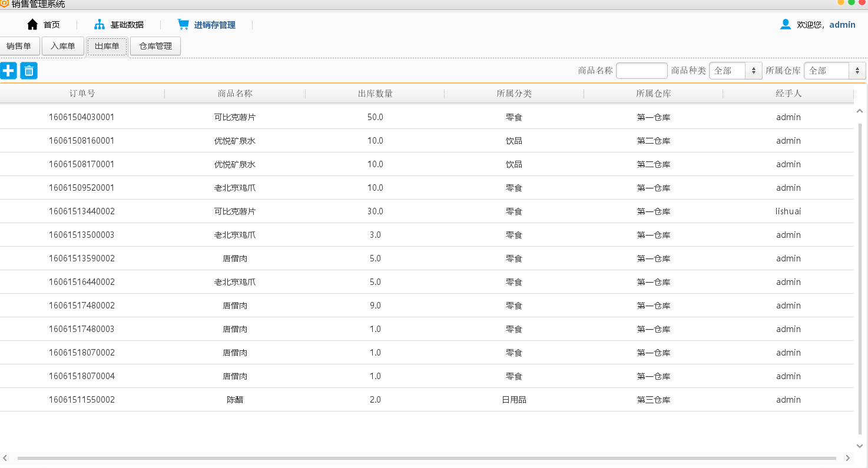Open the 基础数据 menu
868x468 pixels.
pos(127,25)
